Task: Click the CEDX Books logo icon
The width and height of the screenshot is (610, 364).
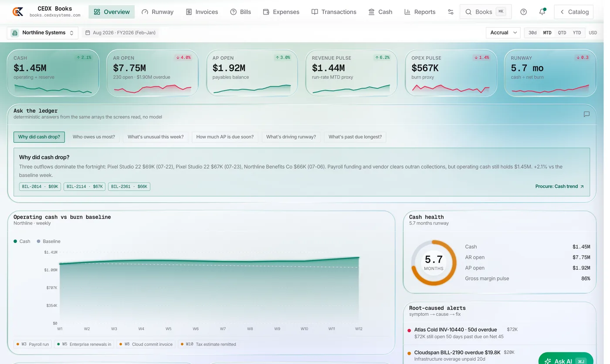Action: (x=18, y=12)
